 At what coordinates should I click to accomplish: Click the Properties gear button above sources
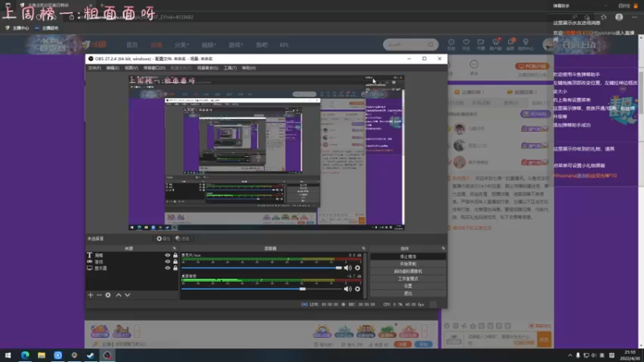tap(163, 238)
